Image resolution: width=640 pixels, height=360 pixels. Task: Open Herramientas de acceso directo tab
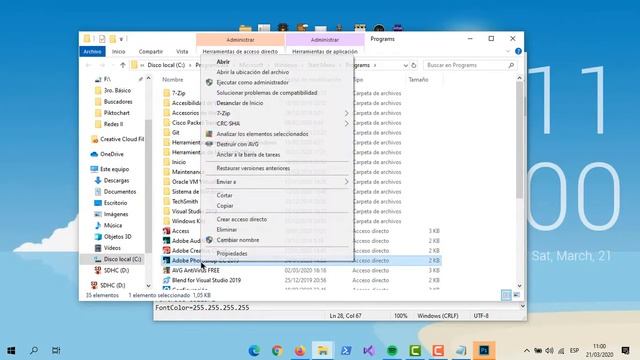(x=240, y=51)
